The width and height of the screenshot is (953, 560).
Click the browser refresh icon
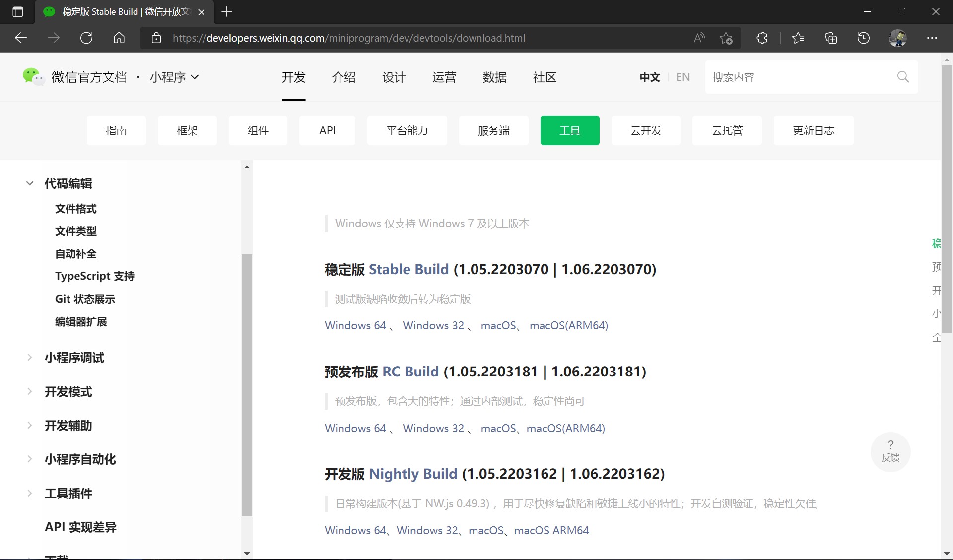(86, 38)
